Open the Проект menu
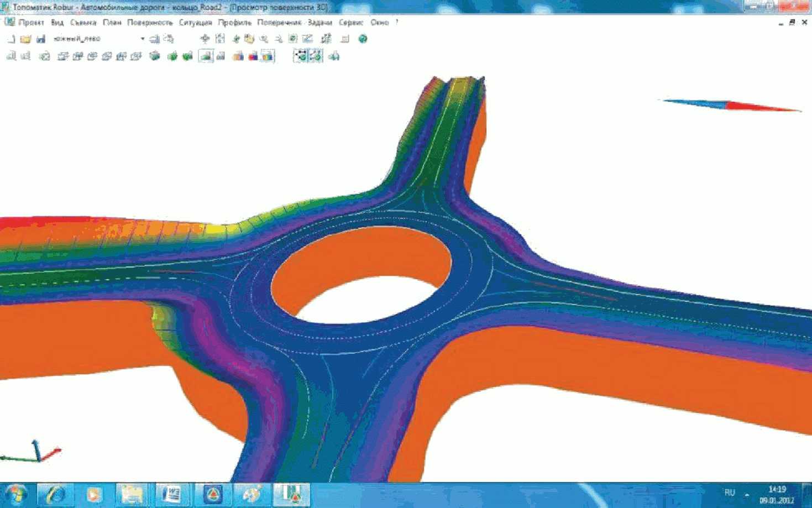The image size is (812, 508). coord(31,23)
